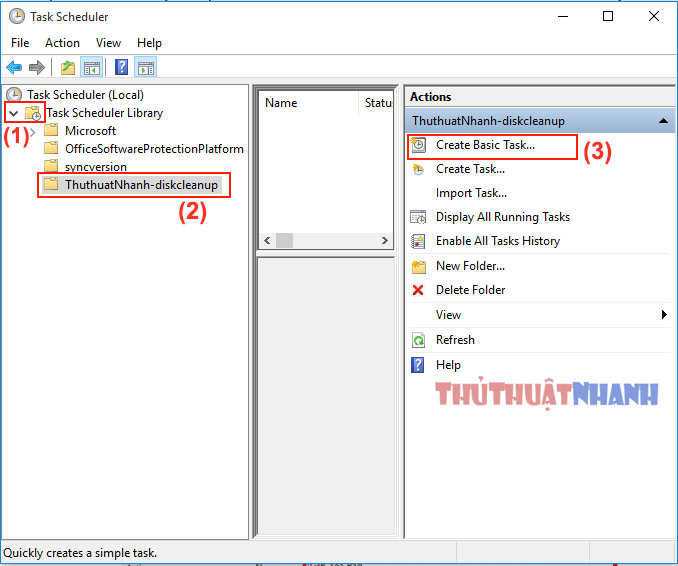Open the View submenu arrow in Actions

click(x=664, y=314)
